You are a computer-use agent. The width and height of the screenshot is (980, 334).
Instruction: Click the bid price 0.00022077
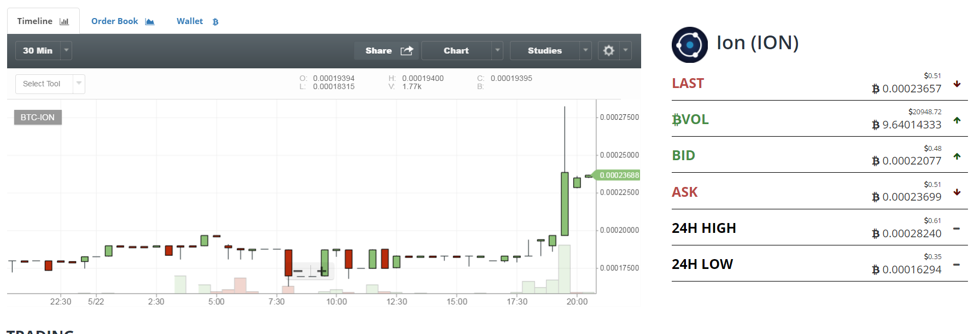(912, 161)
